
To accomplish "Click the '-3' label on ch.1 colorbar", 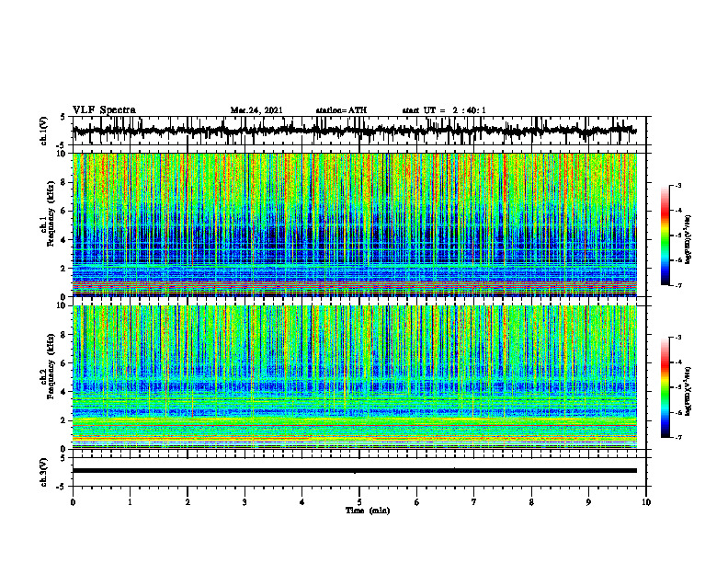I will (678, 185).
